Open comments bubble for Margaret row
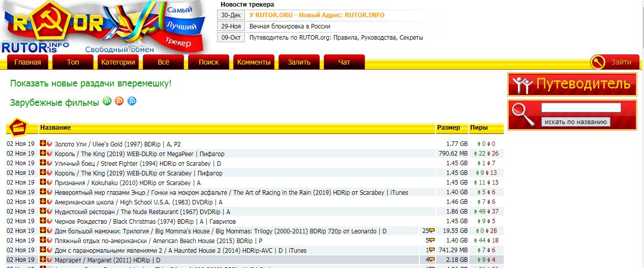Viewport: 644px width, 268px height. coord(432,260)
